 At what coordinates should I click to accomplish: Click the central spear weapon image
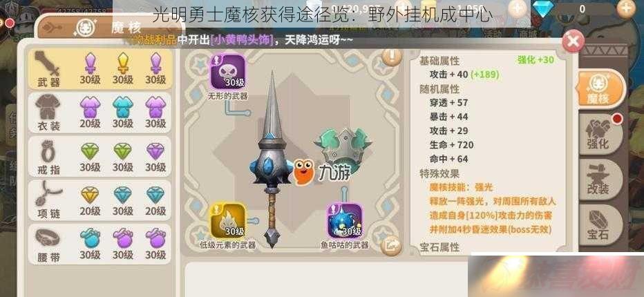point(271,160)
